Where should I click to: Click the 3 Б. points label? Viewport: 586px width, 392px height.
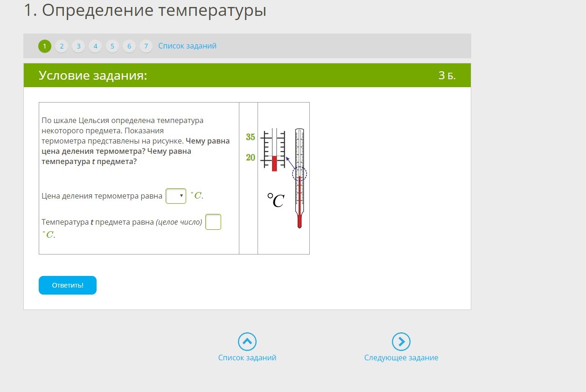pos(446,76)
